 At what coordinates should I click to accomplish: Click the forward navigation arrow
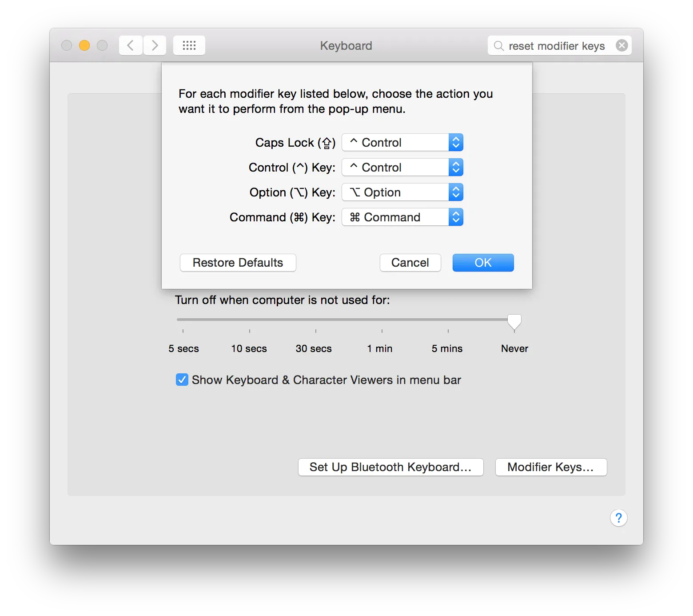pyautogui.click(x=155, y=45)
